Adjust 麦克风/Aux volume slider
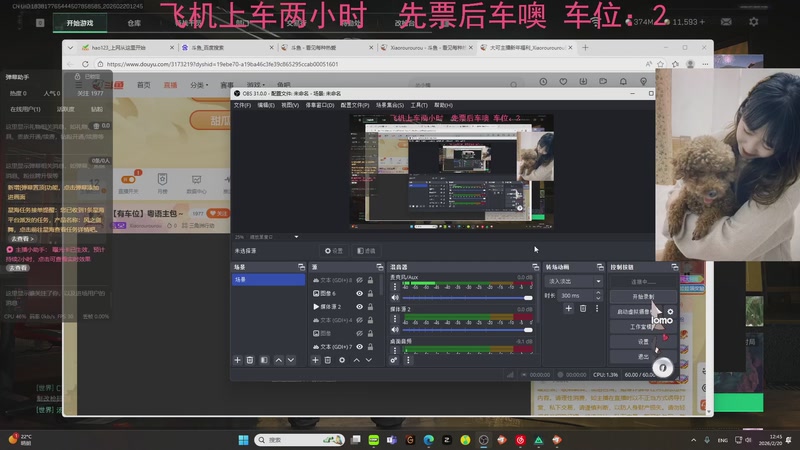 point(467,297)
